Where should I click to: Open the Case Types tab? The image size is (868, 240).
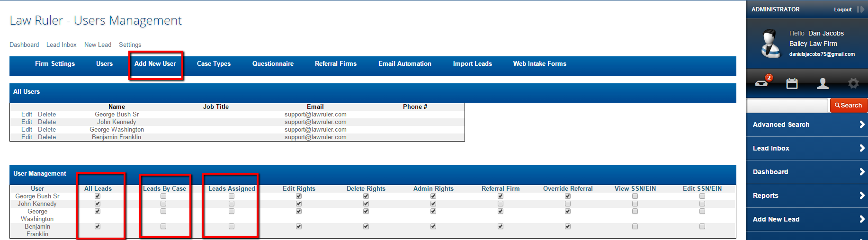pos(214,63)
